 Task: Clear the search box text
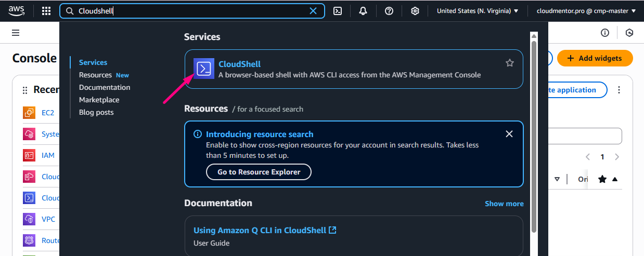tap(313, 11)
